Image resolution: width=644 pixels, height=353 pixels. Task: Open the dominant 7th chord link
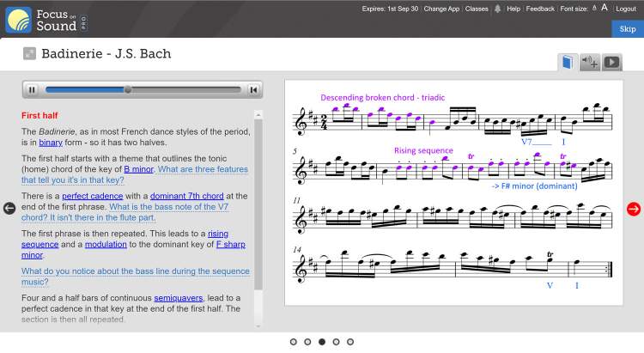187,196
